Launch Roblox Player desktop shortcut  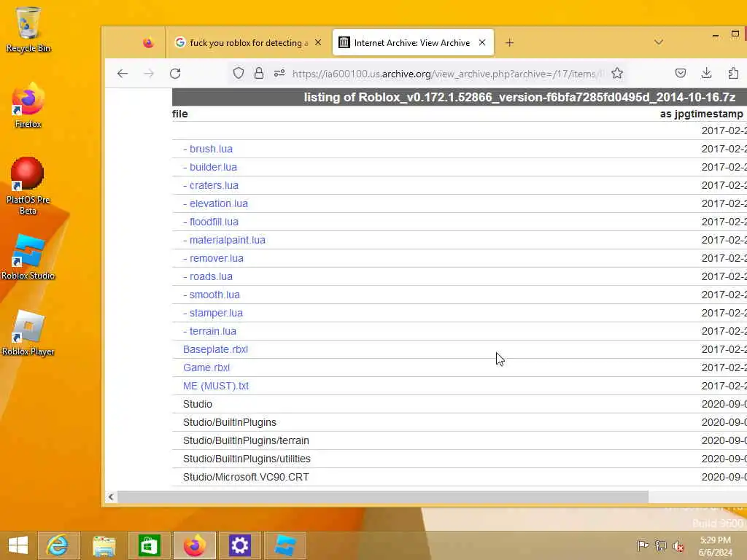(x=28, y=332)
